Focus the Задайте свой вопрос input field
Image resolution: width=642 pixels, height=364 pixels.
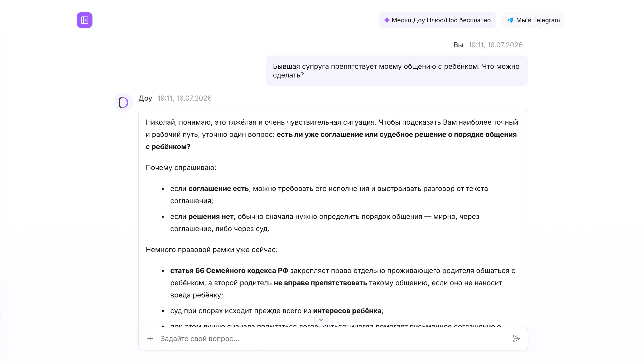pyautogui.click(x=333, y=339)
